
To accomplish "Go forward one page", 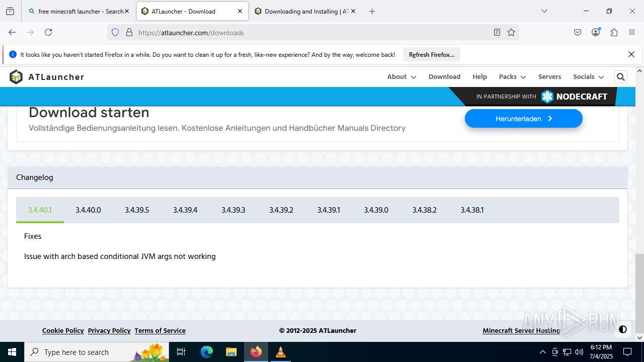I will [x=30, y=32].
